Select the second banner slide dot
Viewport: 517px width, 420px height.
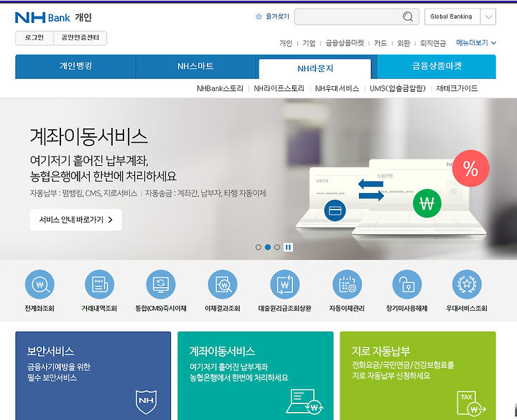click(268, 247)
